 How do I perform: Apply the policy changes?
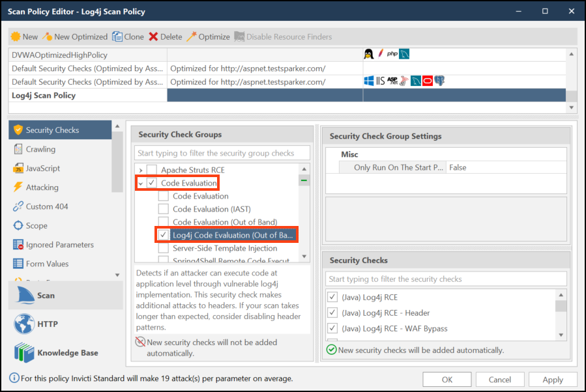coord(553,379)
